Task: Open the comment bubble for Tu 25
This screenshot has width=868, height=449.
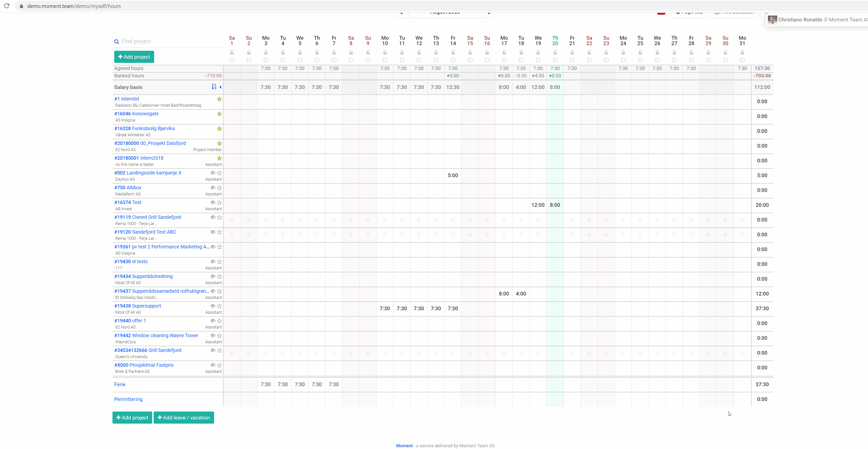Action: click(x=640, y=60)
